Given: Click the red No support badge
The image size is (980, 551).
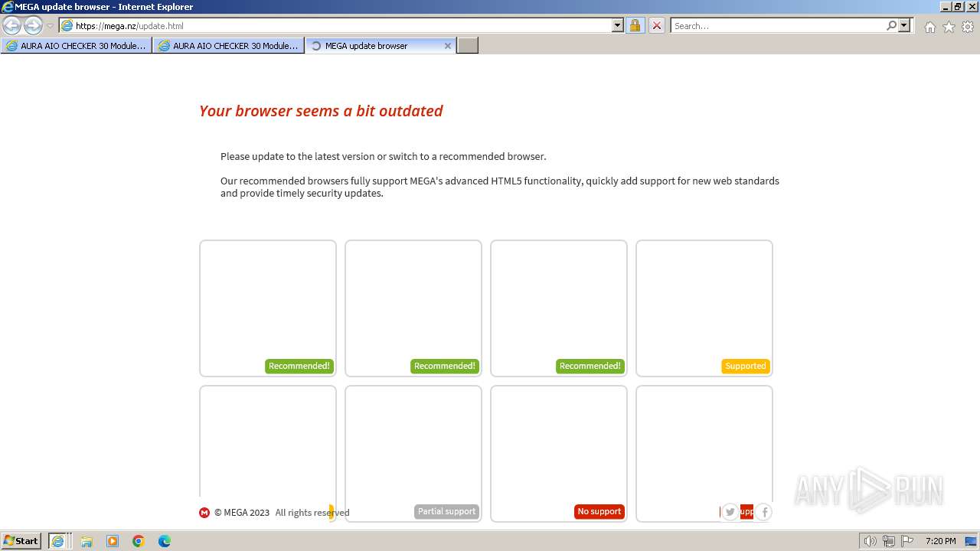Looking at the screenshot, I should [x=599, y=511].
